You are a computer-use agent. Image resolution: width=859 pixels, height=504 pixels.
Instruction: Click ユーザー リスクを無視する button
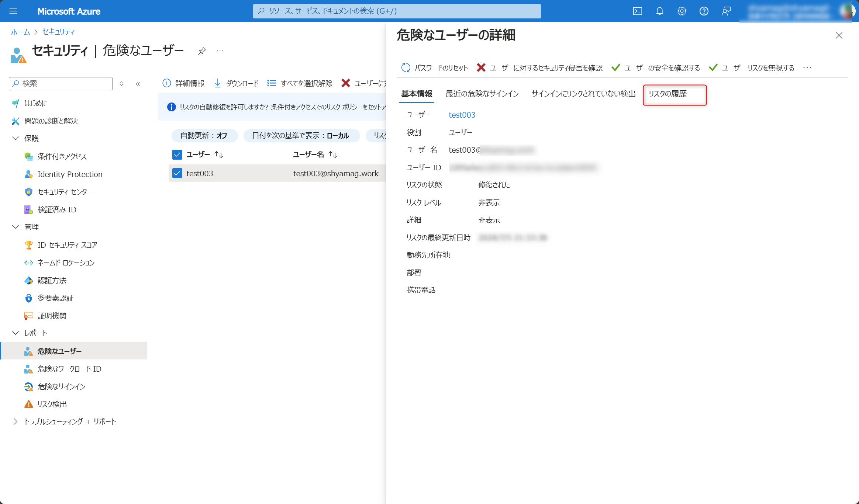click(x=752, y=68)
